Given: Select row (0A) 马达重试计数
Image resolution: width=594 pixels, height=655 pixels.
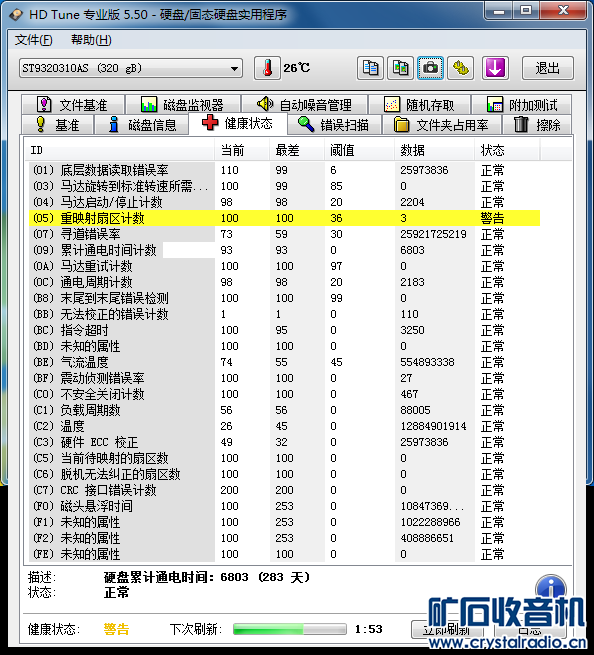Looking at the screenshot, I should tap(284, 266).
